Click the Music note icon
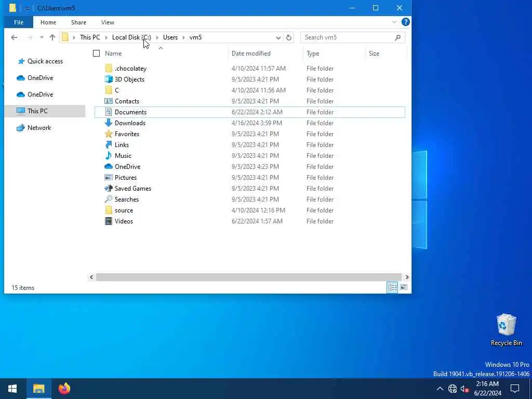Viewport: 532px width, 399px height. pos(109,155)
